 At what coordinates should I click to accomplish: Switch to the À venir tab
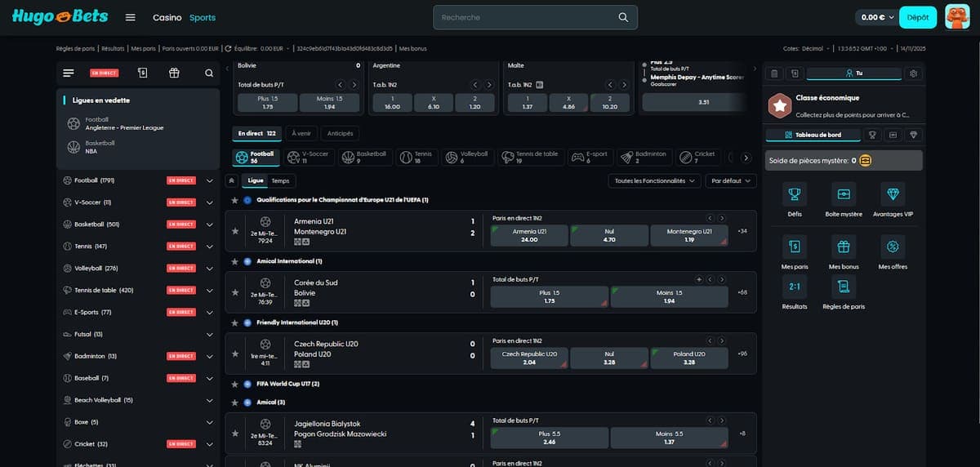pyautogui.click(x=301, y=133)
